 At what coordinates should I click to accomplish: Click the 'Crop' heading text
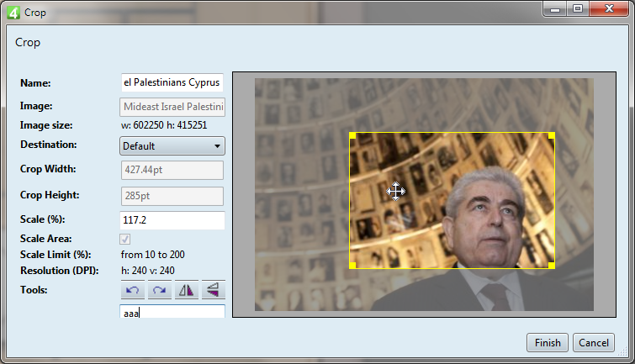pos(28,43)
